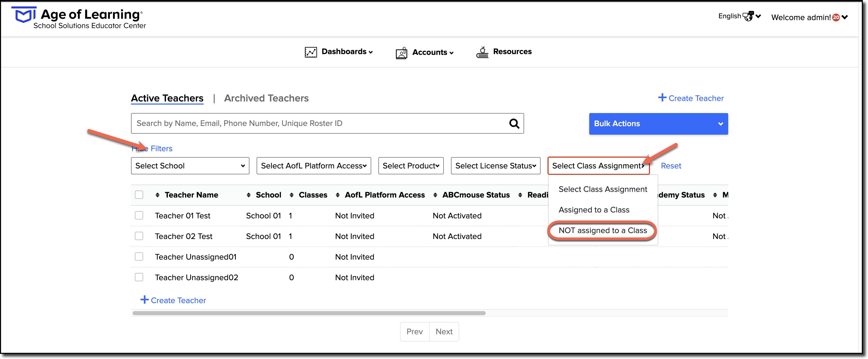Open the language globe icon
Image resolution: width=868 pixels, height=359 pixels.
[x=748, y=16]
